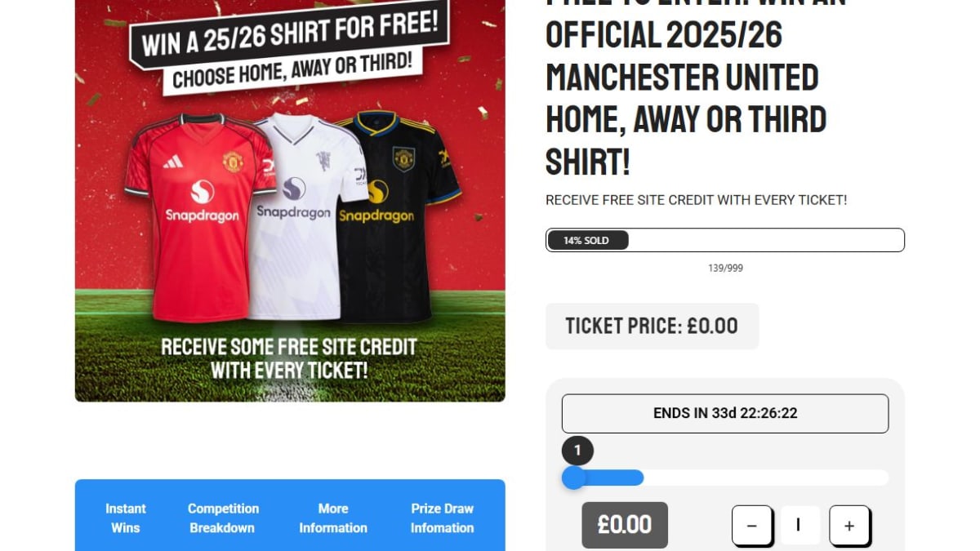Select the Prize Draw Infomation tab
The width and height of the screenshot is (980, 551).
pos(442,518)
